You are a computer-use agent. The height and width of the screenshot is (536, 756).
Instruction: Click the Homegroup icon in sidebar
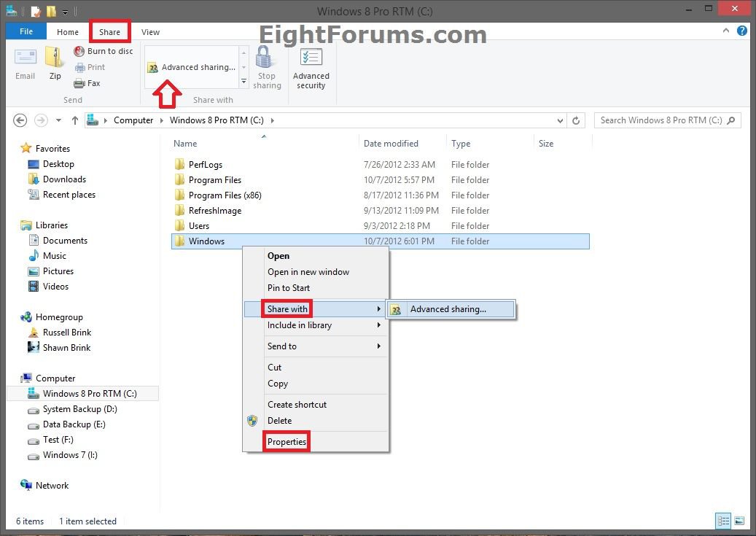(x=26, y=317)
